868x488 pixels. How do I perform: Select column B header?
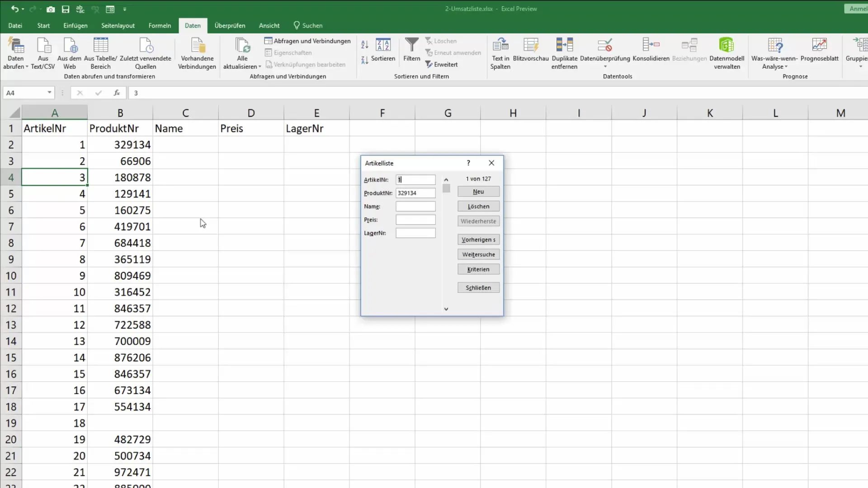click(120, 113)
